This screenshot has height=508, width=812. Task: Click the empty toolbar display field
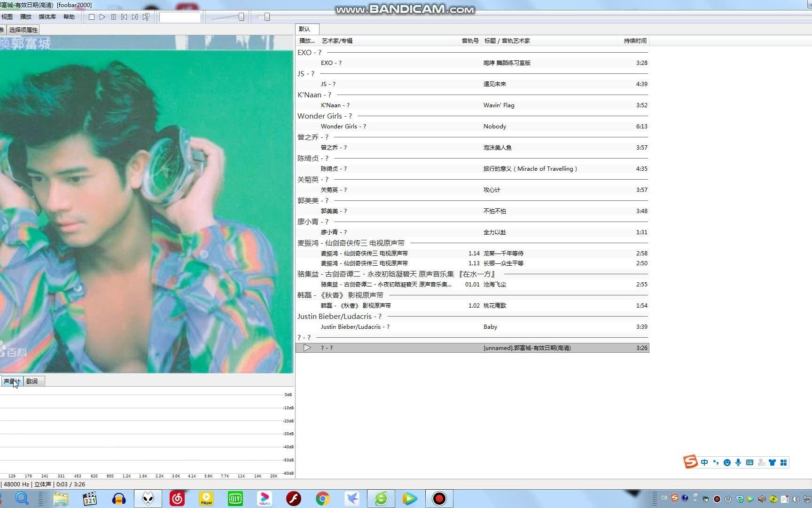(180, 17)
